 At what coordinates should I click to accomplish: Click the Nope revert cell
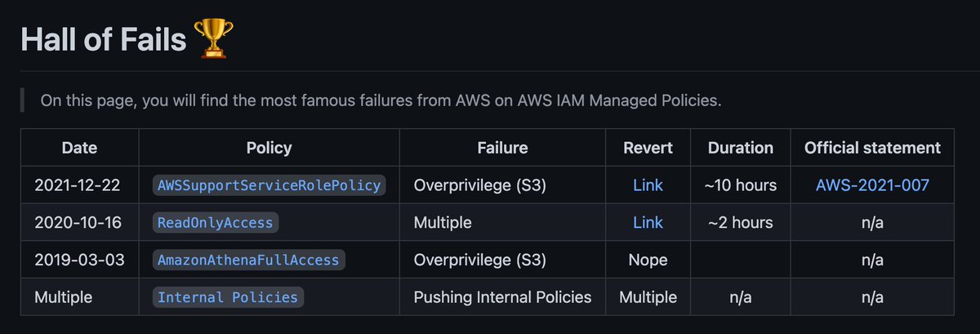[x=648, y=260]
